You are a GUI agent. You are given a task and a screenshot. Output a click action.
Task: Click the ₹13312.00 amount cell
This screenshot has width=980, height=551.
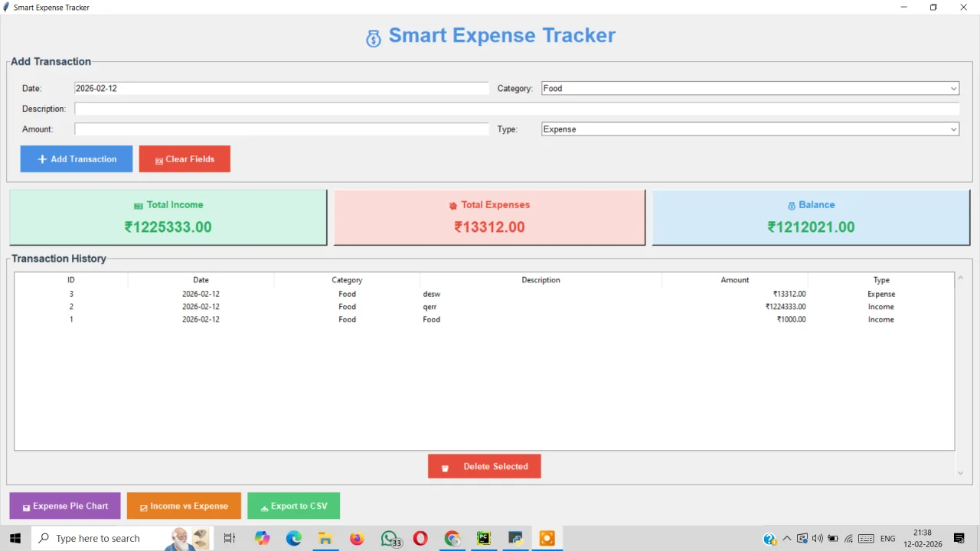pyautogui.click(x=789, y=294)
